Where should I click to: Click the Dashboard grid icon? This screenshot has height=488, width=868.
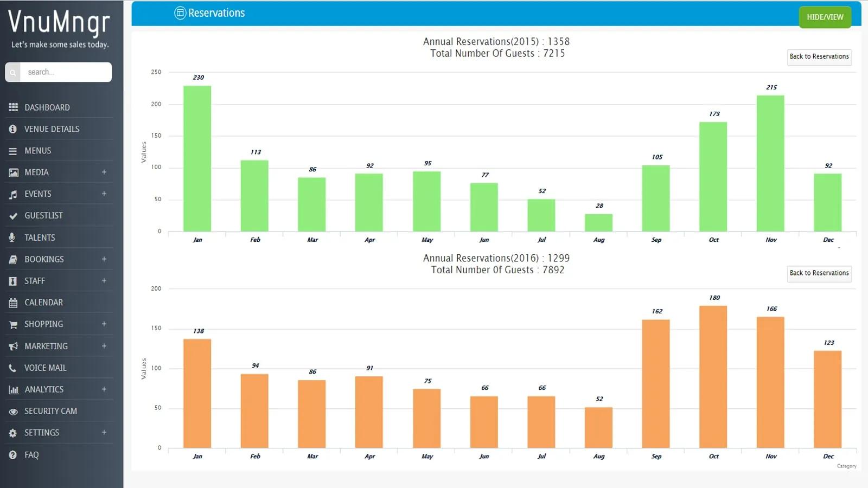tap(13, 107)
